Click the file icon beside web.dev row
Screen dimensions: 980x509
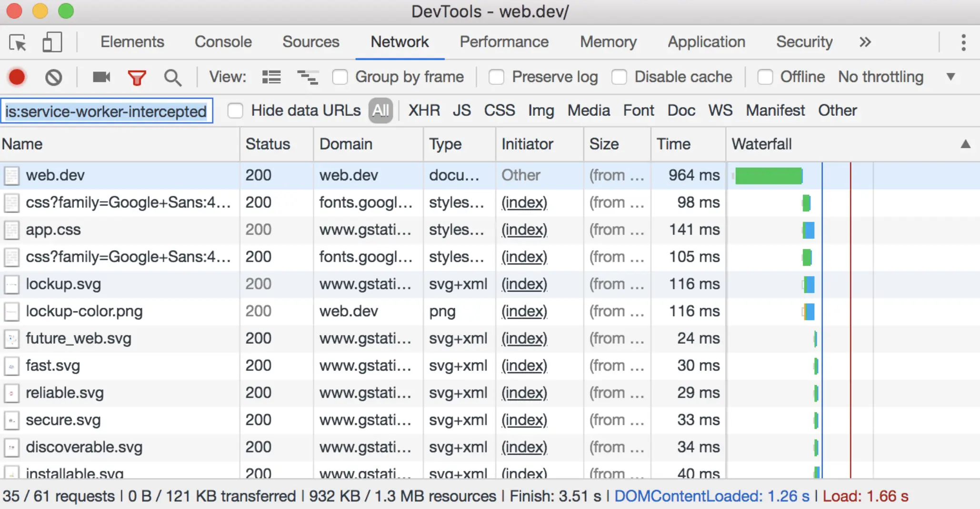point(12,175)
